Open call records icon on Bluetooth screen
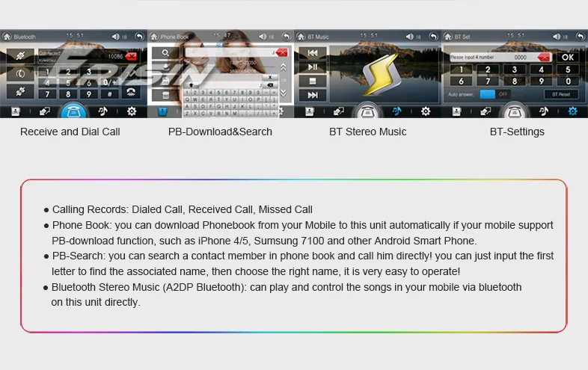This screenshot has height=370, width=588. [20, 73]
